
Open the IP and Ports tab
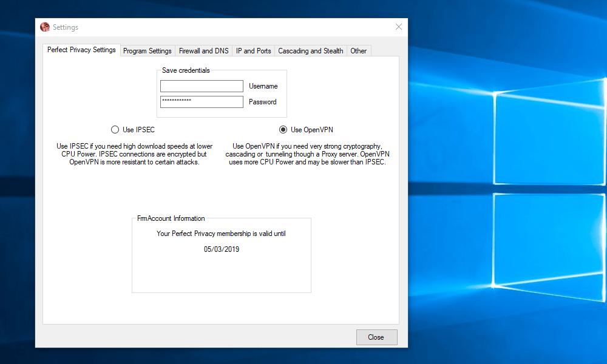[x=253, y=51]
